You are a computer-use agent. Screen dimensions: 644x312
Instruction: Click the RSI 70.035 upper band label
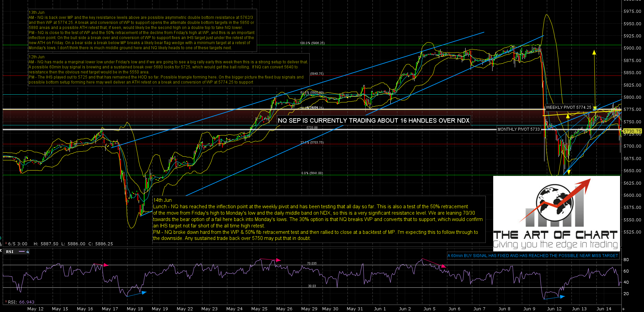312,263
